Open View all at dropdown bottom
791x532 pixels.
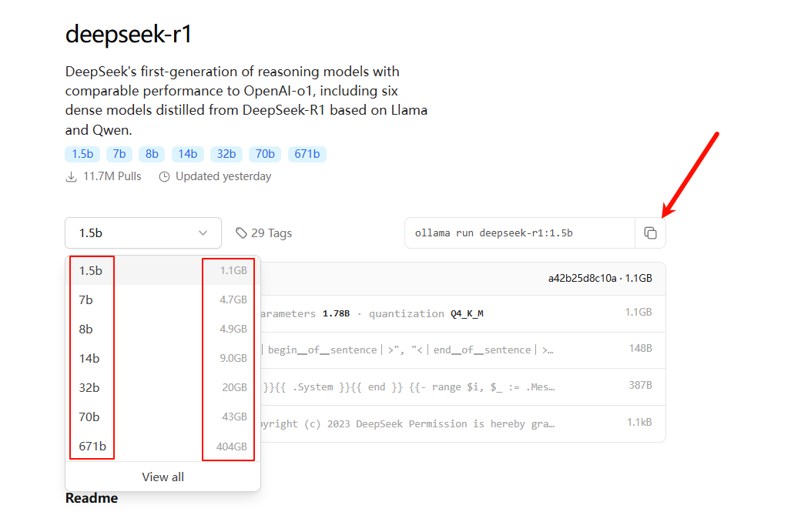click(163, 477)
